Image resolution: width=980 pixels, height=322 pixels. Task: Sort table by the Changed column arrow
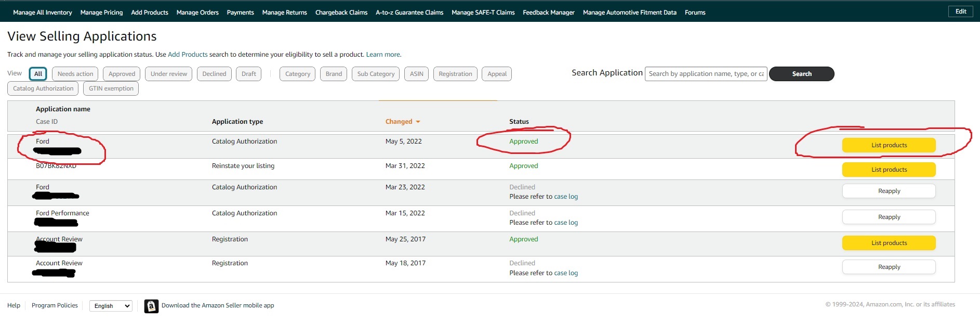(418, 122)
